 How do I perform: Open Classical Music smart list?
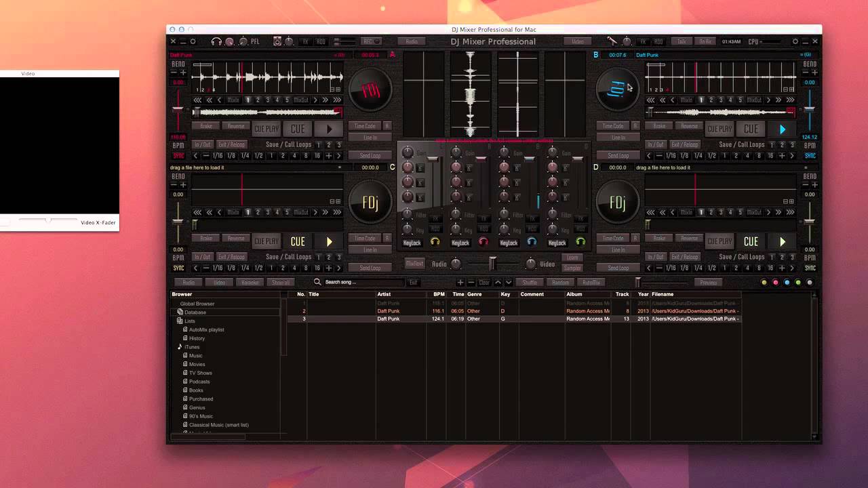pyautogui.click(x=219, y=425)
